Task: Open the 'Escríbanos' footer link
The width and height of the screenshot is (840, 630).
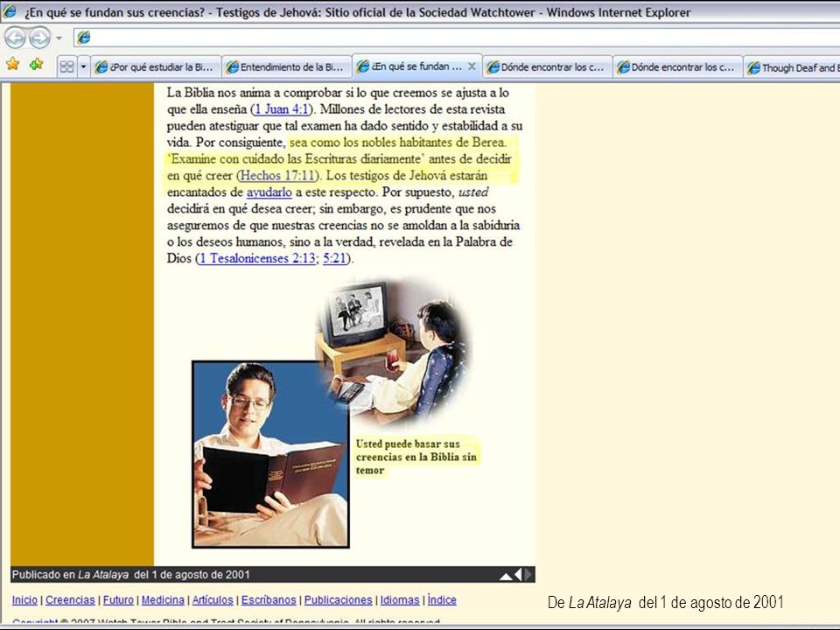Action: coord(269,600)
